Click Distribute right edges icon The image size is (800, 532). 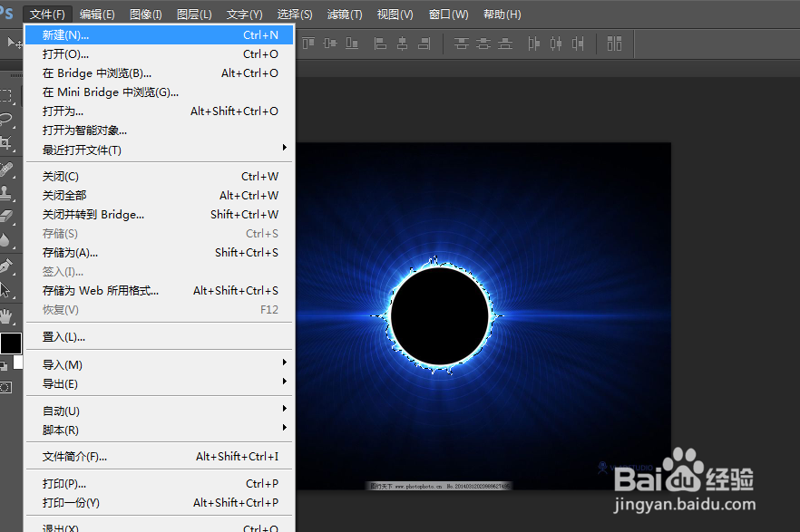point(578,44)
